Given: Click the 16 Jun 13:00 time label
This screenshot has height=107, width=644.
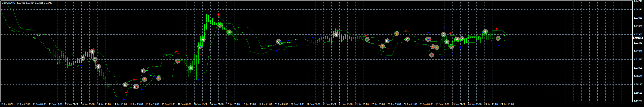Looking at the screenshot, I should pyautogui.click(x=201, y=104).
